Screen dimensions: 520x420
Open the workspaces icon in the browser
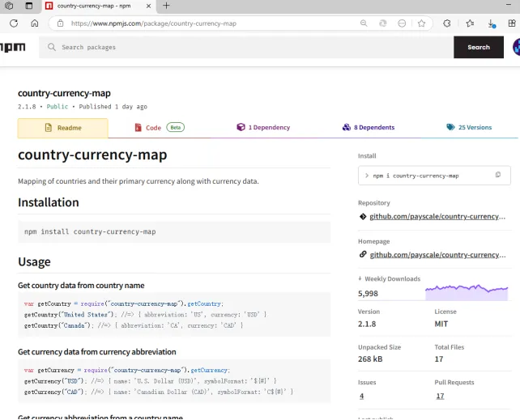(9, 6)
